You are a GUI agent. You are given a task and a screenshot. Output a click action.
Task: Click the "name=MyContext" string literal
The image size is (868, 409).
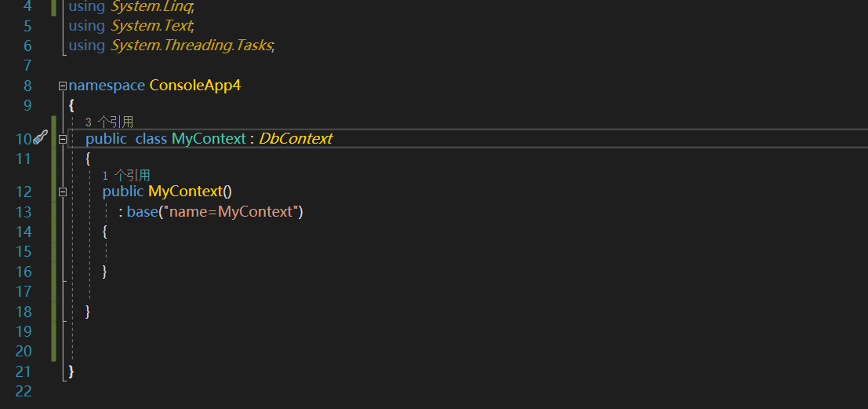click(231, 212)
